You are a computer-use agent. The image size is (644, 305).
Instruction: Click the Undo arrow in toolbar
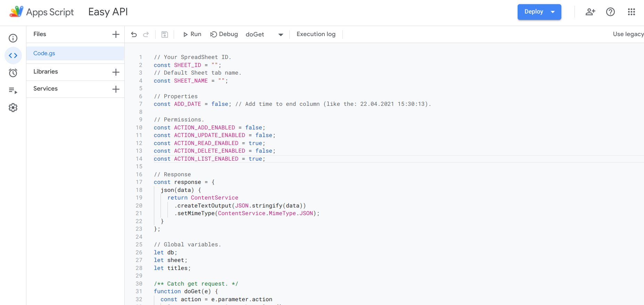tap(134, 34)
